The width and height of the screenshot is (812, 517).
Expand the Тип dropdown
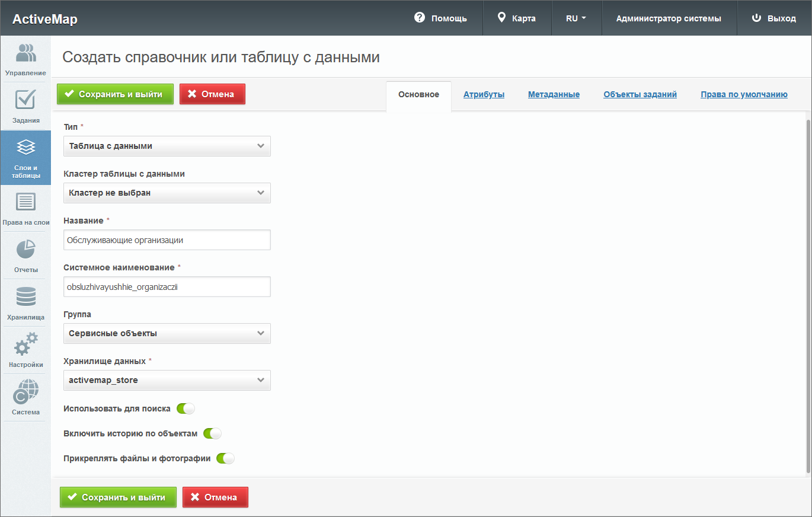point(167,146)
